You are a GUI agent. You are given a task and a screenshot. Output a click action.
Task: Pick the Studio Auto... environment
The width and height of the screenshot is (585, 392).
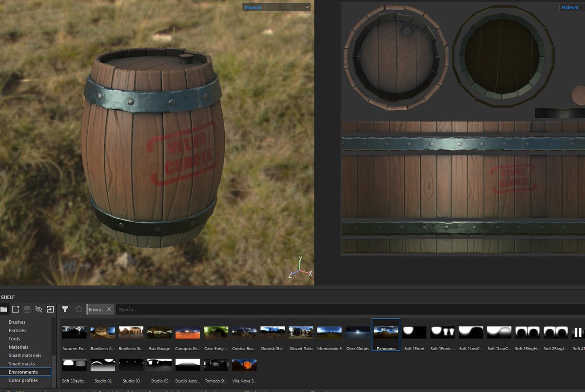pos(188,365)
